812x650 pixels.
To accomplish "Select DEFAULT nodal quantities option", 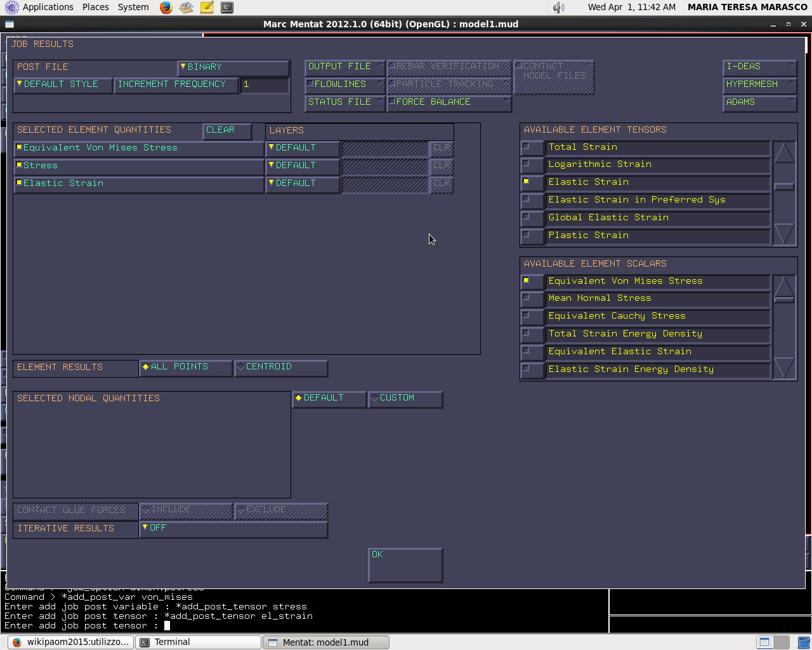I will point(329,398).
